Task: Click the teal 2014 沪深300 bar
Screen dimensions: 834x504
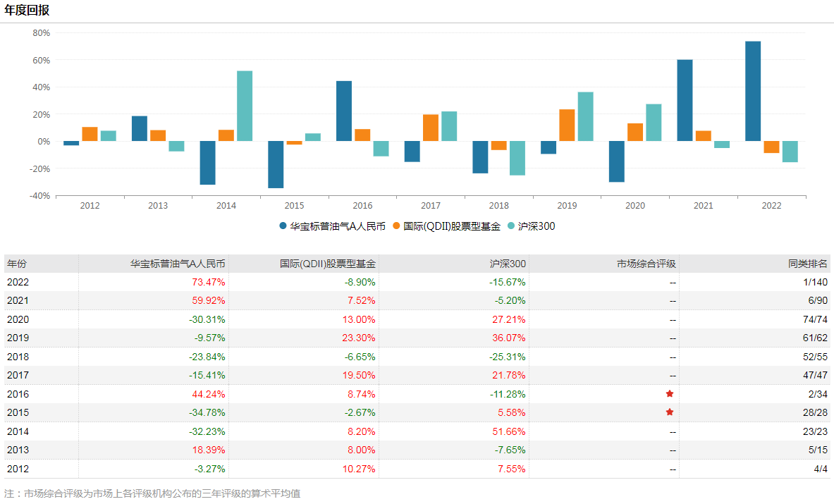Action: coord(245,106)
